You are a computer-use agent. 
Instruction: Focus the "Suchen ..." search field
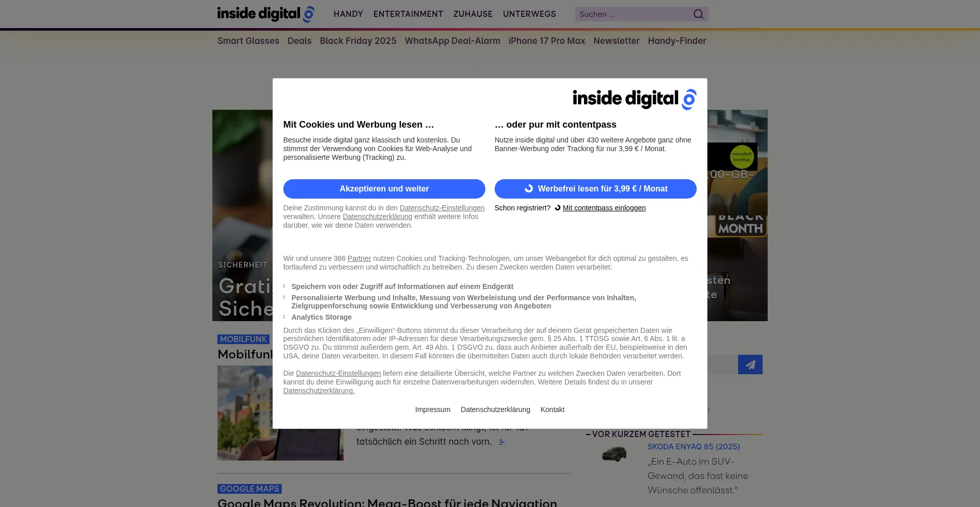pyautogui.click(x=633, y=14)
